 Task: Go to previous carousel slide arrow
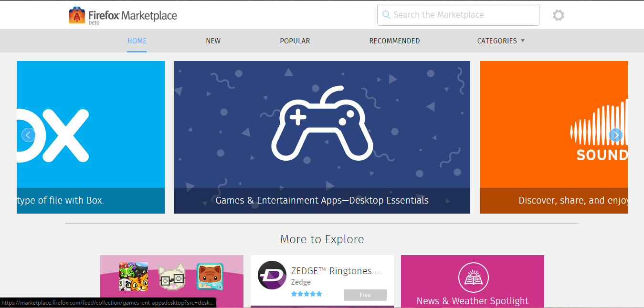coord(28,135)
